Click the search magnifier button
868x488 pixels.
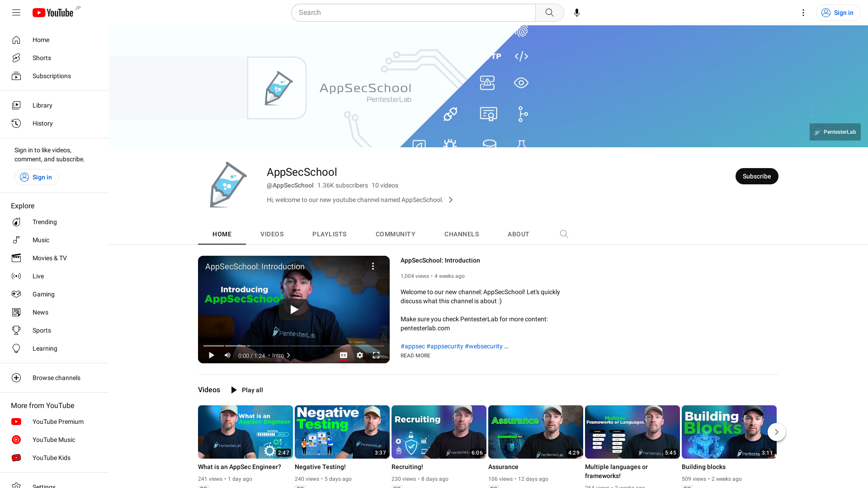pos(549,13)
